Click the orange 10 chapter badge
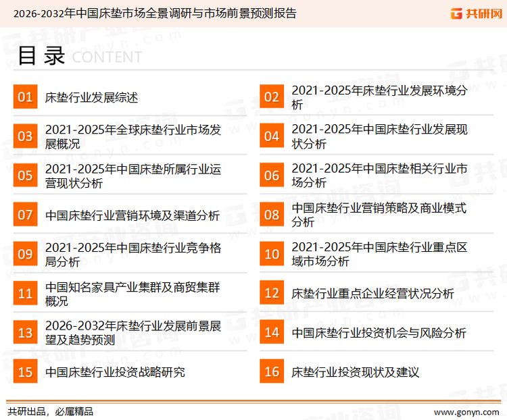 272,254
